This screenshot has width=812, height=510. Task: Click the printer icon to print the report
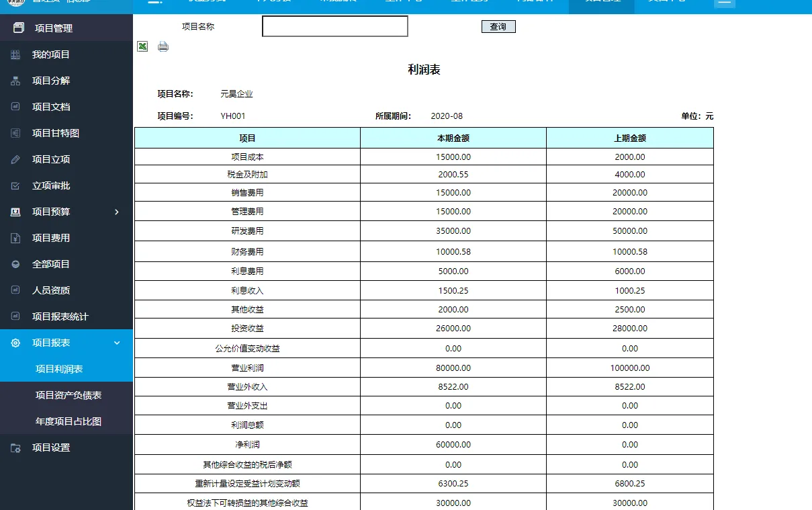163,46
